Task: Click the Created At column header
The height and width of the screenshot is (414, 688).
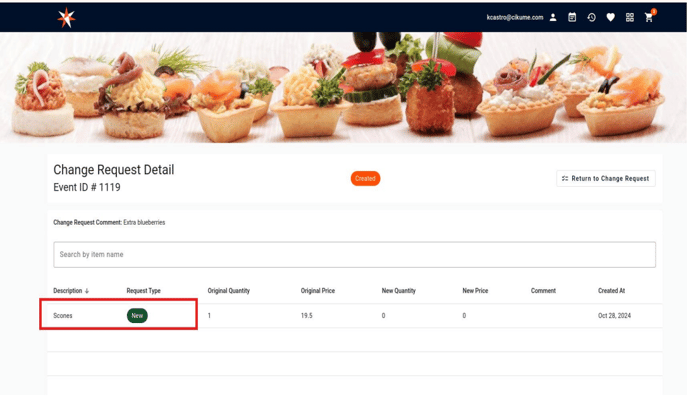Action: click(611, 291)
